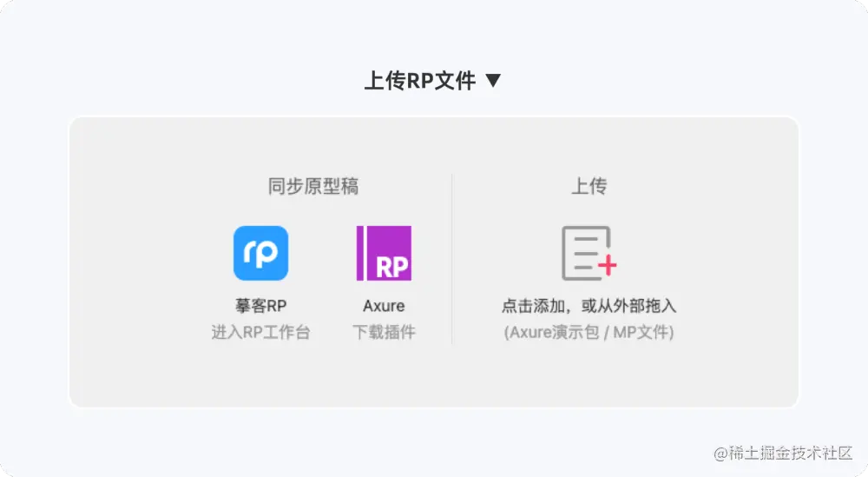This screenshot has height=477, width=868.
Task: Open 进入RP工作台 link
Action: [260, 333]
